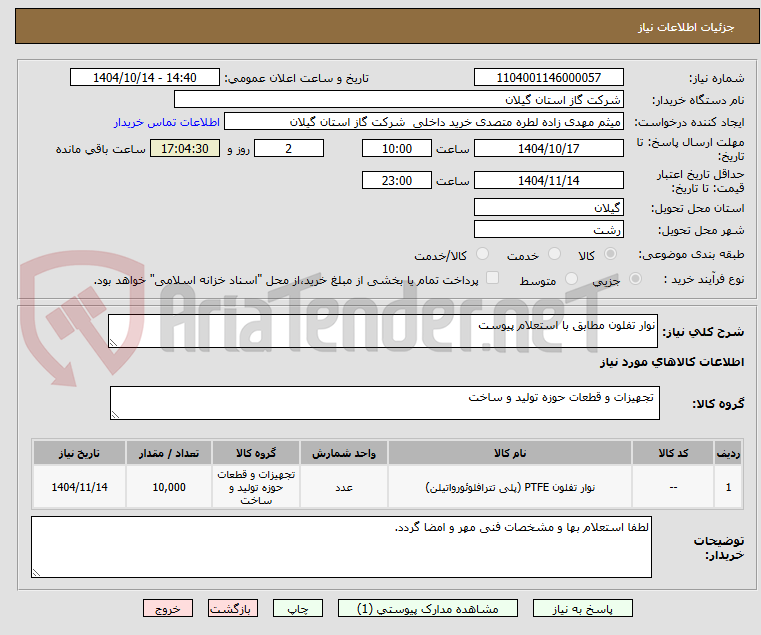
Task: Click the ایجاد کننده درخواست field
Action: 424,122
